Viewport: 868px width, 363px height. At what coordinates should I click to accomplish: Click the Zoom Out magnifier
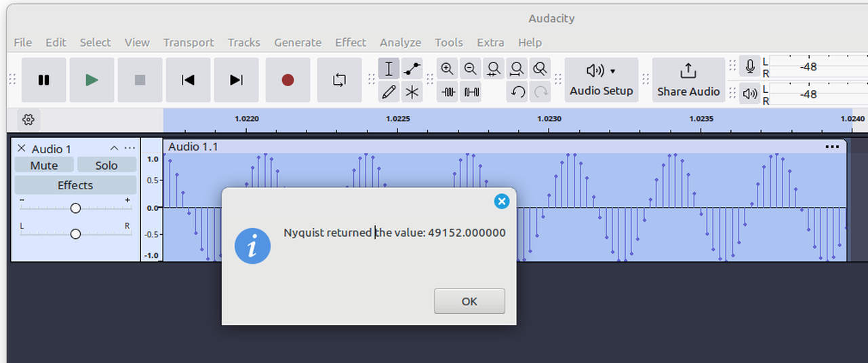pyautogui.click(x=470, y=69)
